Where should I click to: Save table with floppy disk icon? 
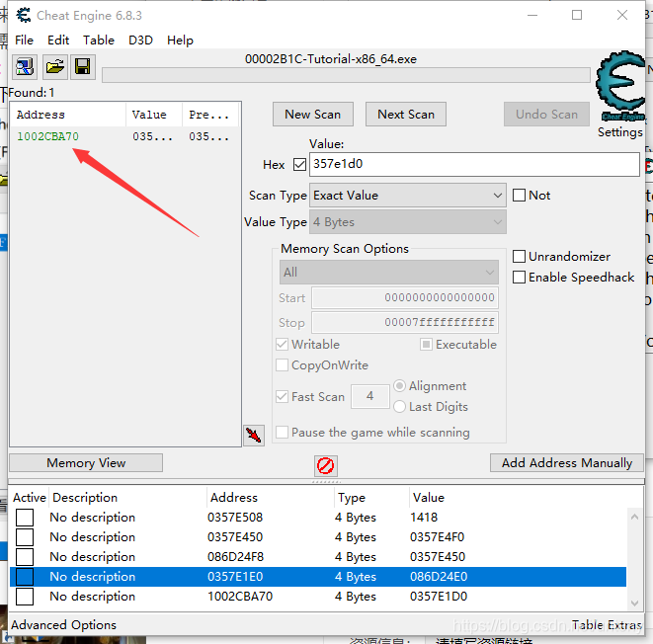coord(82,66)
